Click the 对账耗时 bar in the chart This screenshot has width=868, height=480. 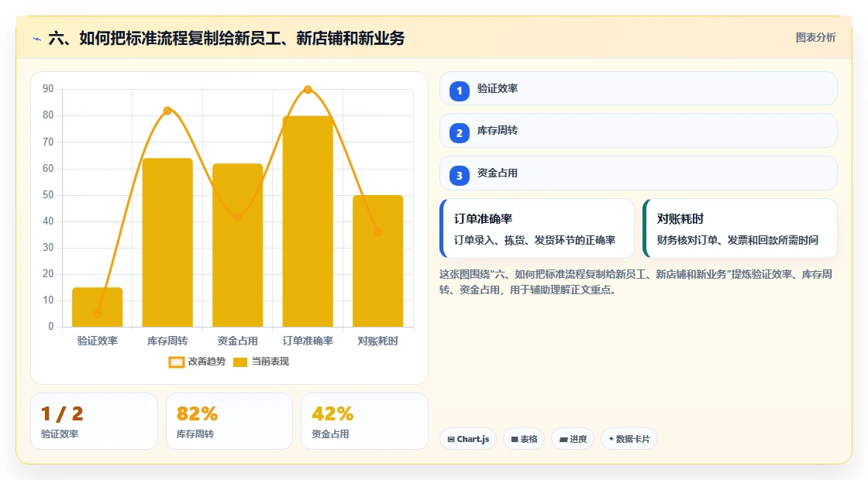click(378, 261)
